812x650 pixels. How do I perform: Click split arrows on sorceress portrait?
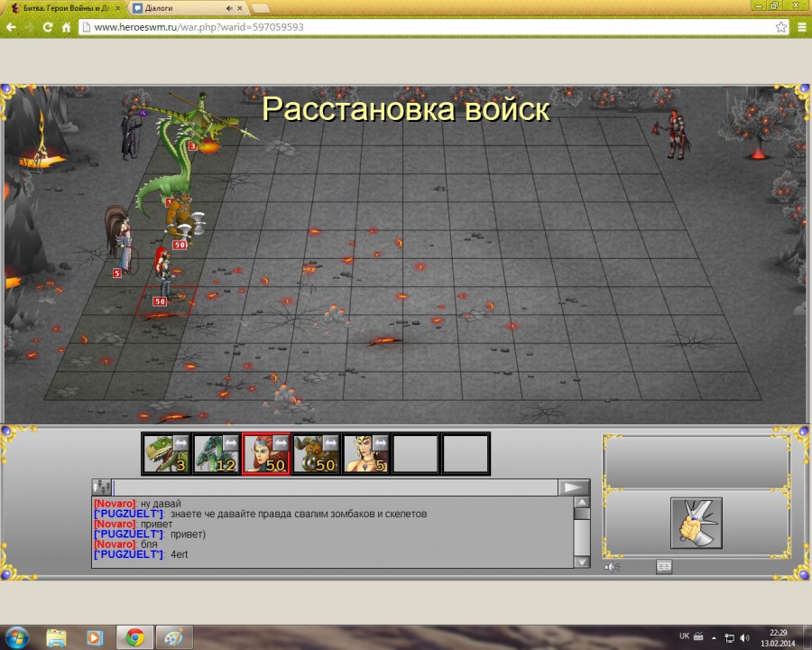[380, 442]
